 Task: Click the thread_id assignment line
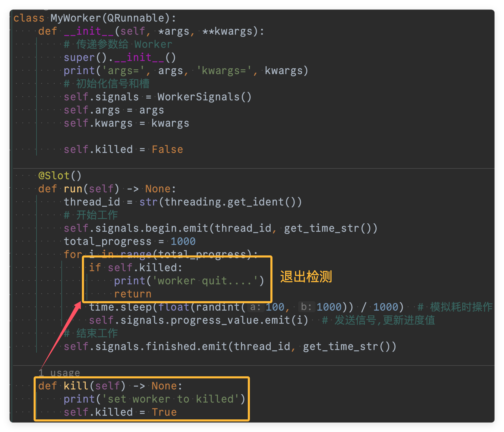[x=183, y=202]
